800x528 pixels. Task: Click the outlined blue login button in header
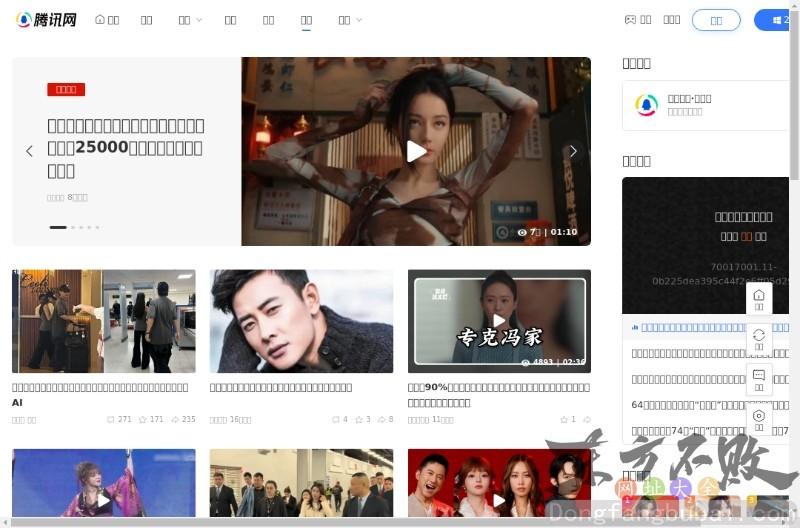pyautogui.click(x=716, y=20)
